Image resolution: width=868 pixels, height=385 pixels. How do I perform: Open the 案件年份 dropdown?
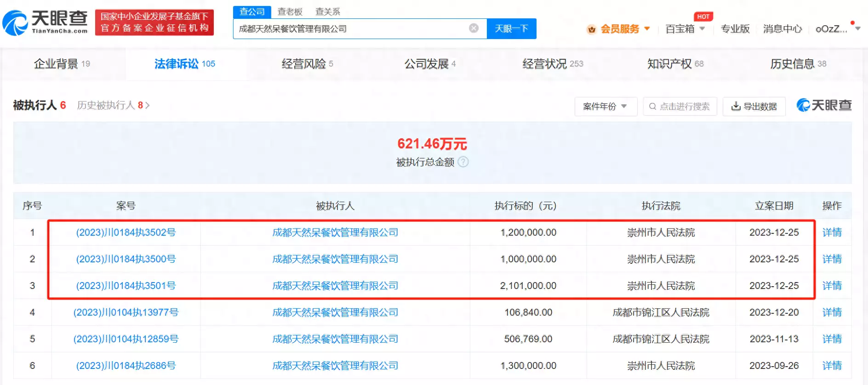(605, 106)
